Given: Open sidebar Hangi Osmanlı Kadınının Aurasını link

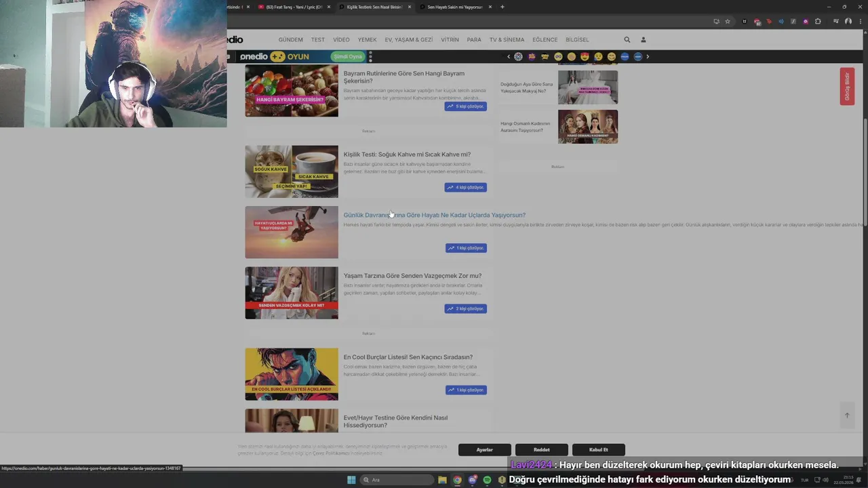Looking at the screenshot, I should 526,127.
